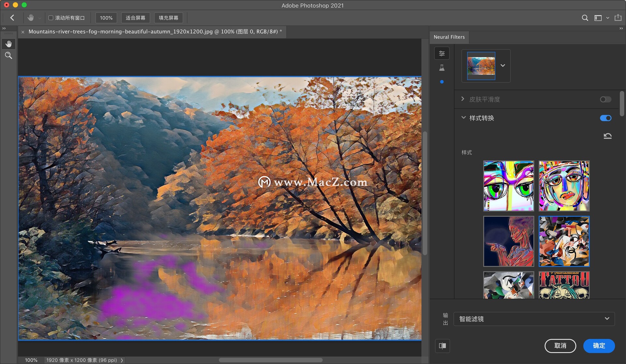
Task: Open layer preview thumbnail dropdown arrow
Action: point(503,66)
